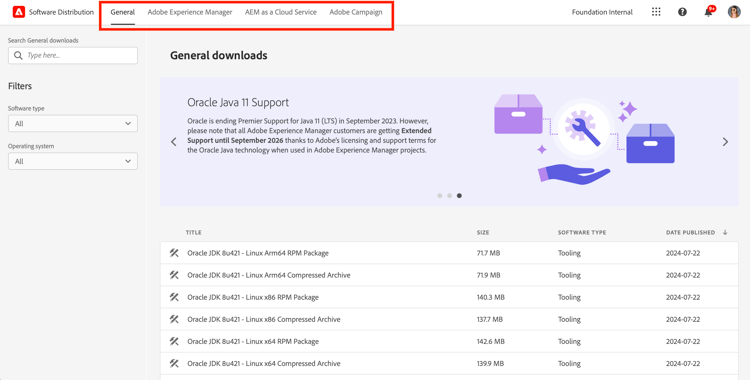Open the notifications bell icon
The image size is (750, 380).
708,12
